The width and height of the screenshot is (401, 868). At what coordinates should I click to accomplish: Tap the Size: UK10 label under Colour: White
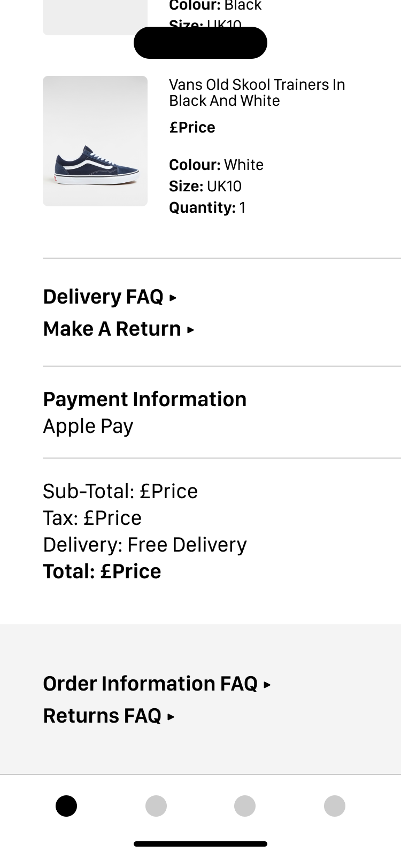tap(205, 186)
